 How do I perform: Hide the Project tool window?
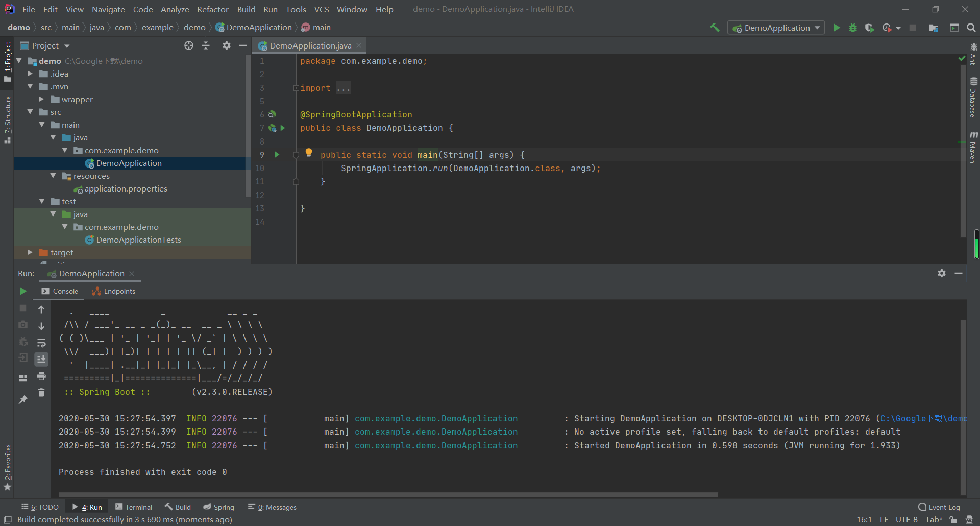[243, 45]
